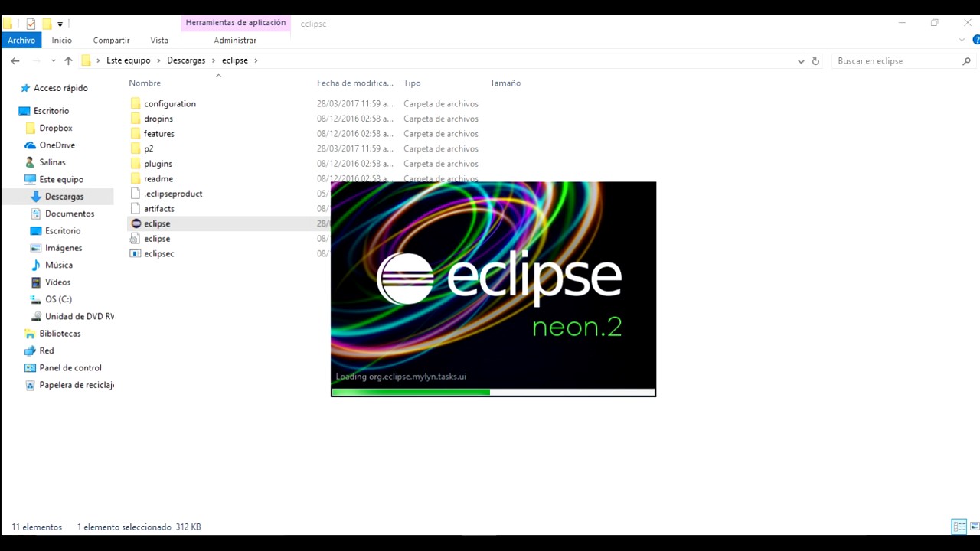
Task: Open the Administrar tools tab
Action: click(235, 40)
